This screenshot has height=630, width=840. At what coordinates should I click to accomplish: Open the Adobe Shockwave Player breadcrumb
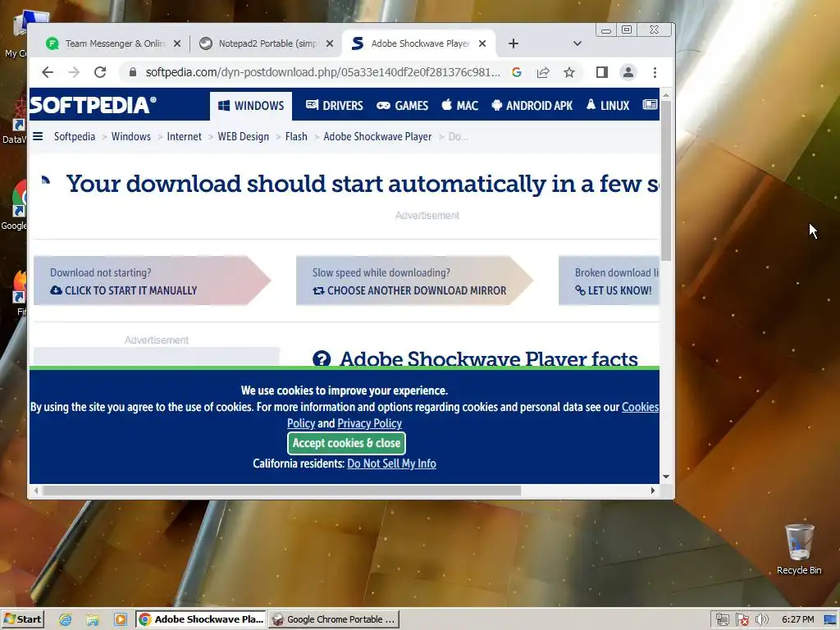pos(377,137)
